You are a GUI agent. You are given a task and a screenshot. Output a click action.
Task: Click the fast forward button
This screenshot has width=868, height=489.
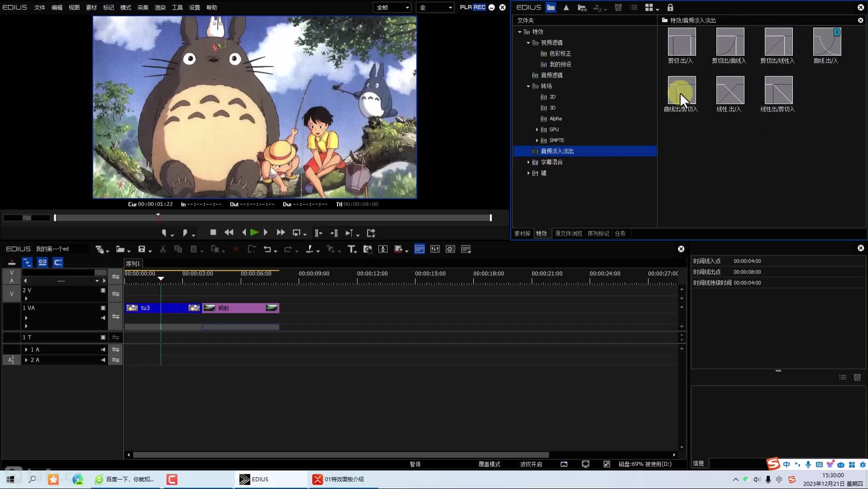[281, 232]
